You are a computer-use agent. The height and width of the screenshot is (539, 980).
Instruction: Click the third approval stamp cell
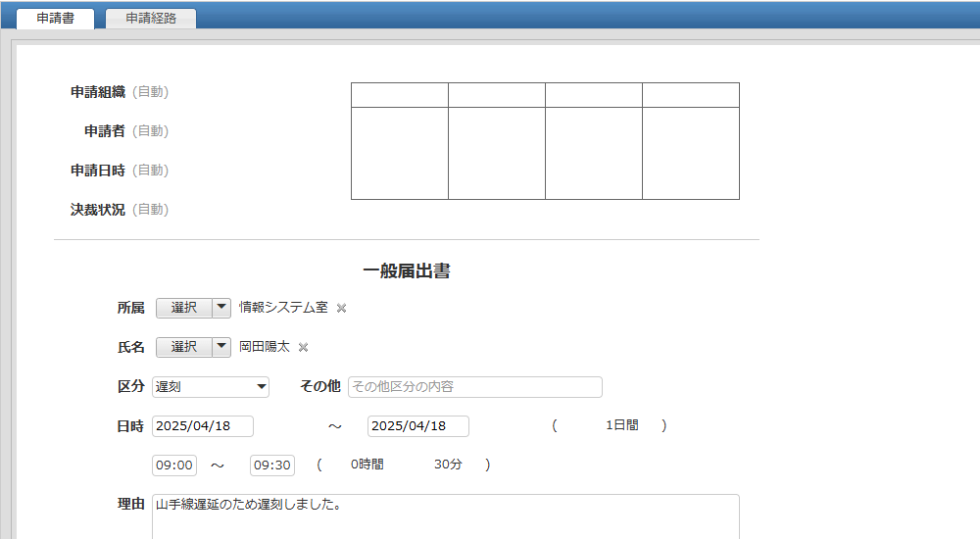pyautogui.click(x=594, y=153)
